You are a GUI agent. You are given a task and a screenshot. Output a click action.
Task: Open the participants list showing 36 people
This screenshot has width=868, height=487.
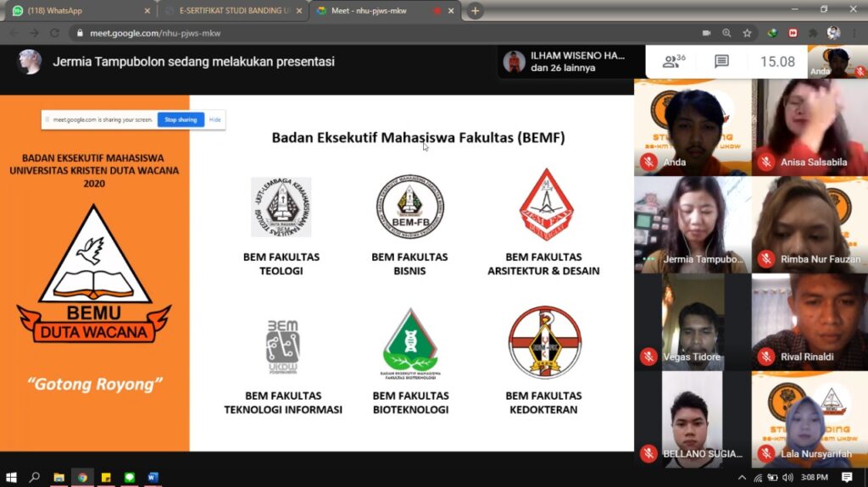(x=674, y=61)
